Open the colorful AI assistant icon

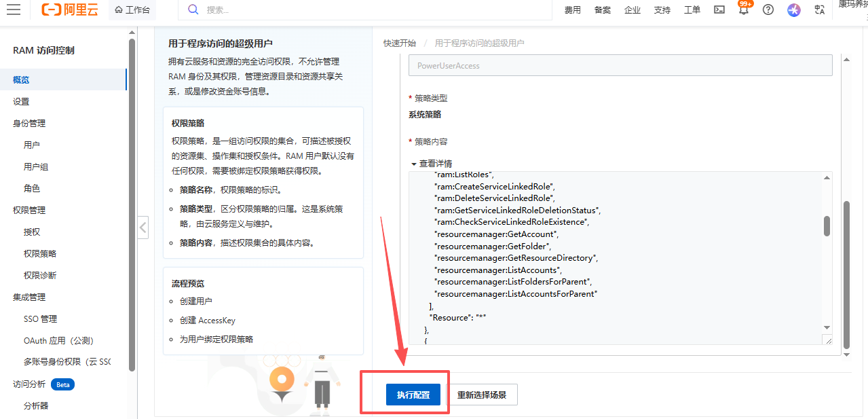[794, 10]
